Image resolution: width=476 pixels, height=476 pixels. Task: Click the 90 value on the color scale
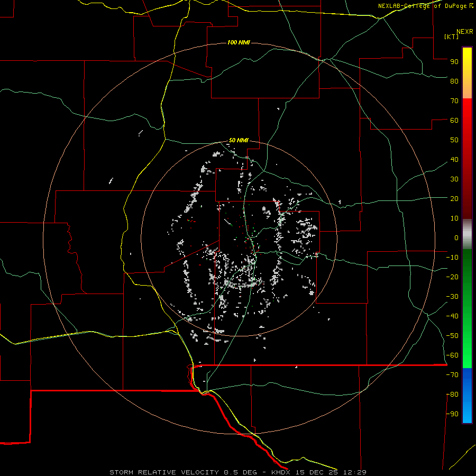tap(454, 62)
